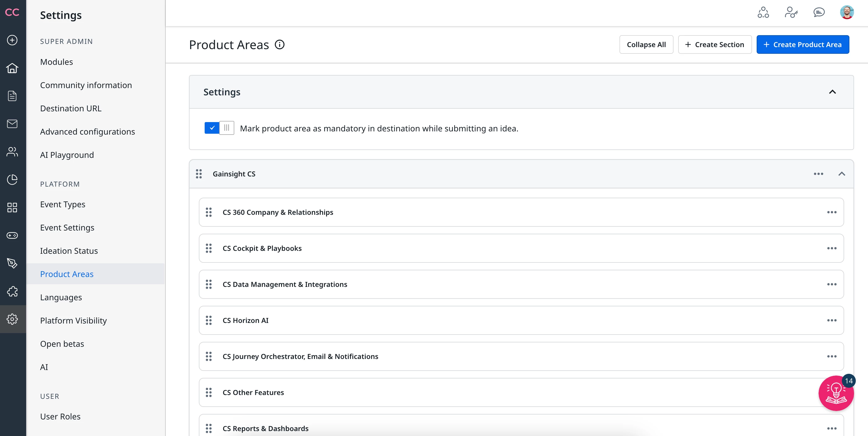Open Modules in the settings menu
The image size is (868, 436).
[57, 62]
